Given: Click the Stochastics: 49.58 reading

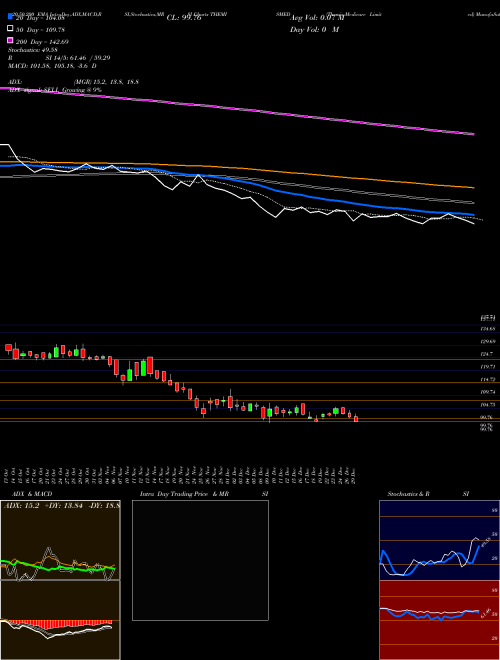Looking at the screenshot, I should coord(33,50).
